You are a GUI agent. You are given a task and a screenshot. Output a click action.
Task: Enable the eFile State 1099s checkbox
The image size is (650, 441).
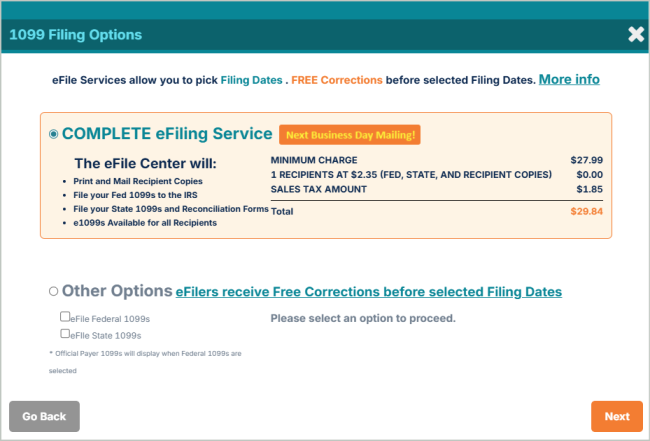(66, 334)
